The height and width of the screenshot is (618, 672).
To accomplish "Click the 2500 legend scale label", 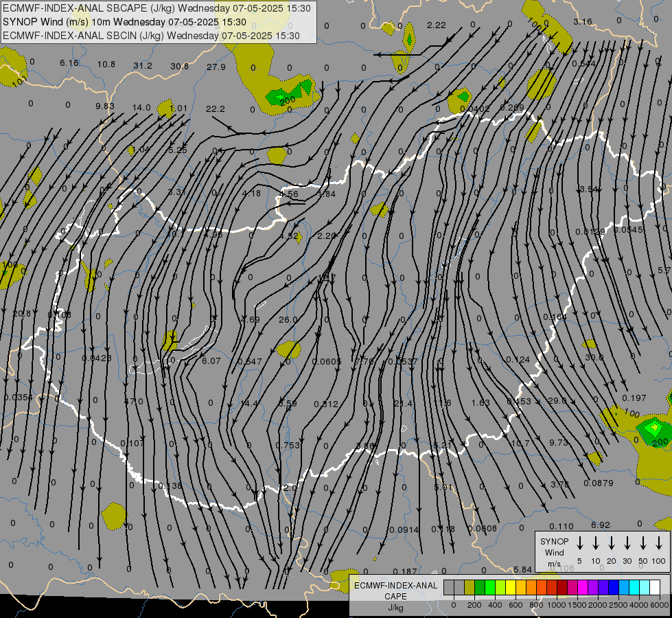I will coord(618,605).
